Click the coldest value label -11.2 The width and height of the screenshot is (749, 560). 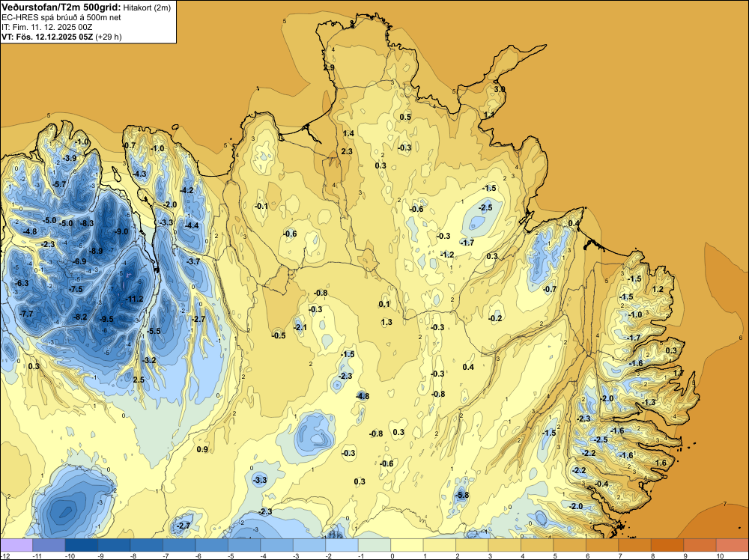click(134, 299)
